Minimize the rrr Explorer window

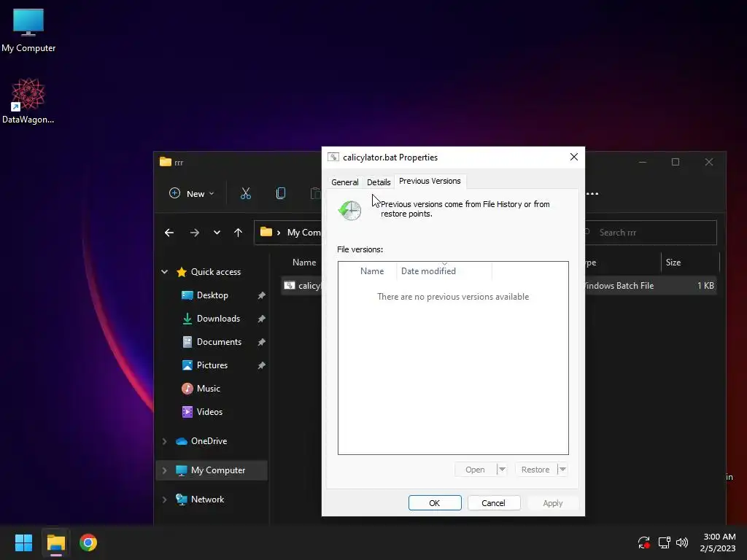[x=643, y=162]
